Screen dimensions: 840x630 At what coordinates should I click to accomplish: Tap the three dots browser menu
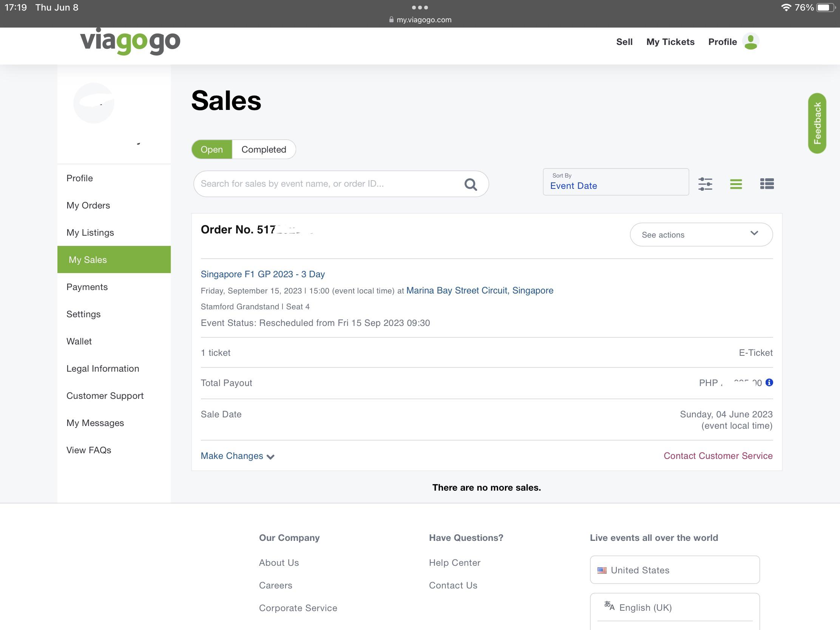click(420, 8)
